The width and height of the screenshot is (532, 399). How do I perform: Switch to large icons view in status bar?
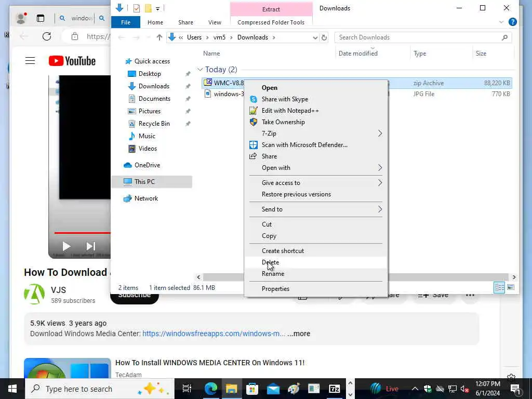pos(511,287)
